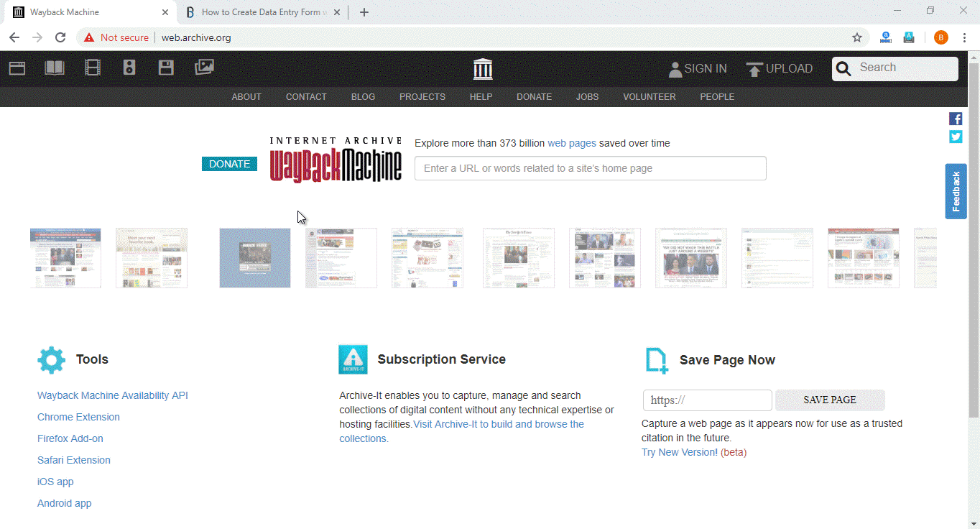
Task: Open Chrome three-dot menu
Action: click(x=964, y=37)
